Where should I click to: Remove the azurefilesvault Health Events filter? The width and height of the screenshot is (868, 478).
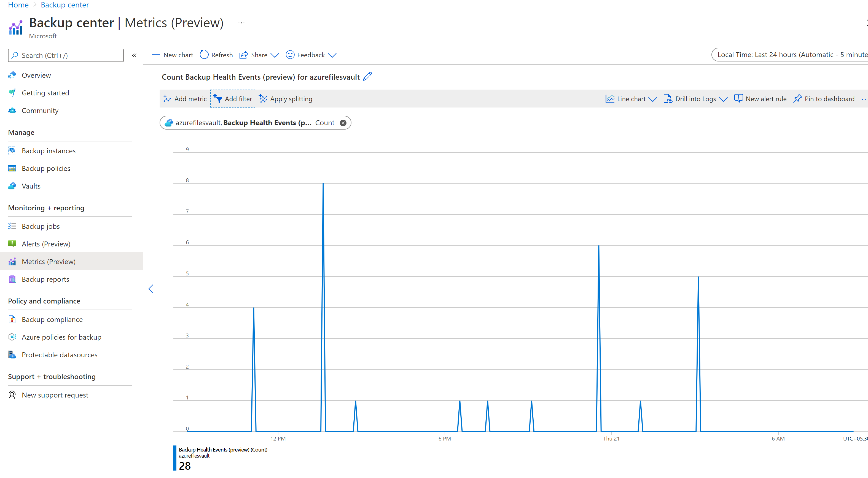click(344, 122)
